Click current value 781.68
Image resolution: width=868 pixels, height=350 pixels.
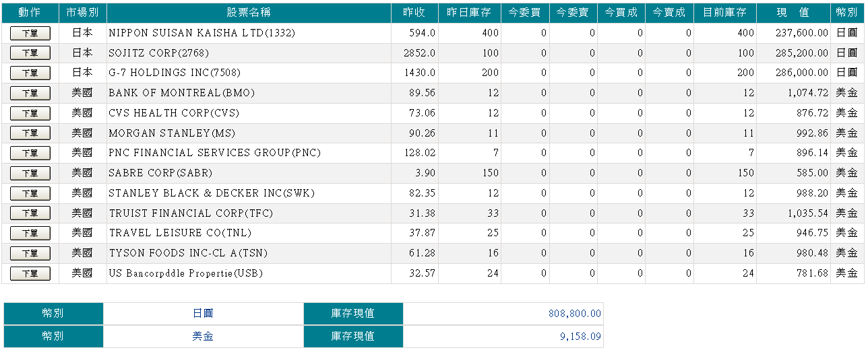(x=812, y=273)
